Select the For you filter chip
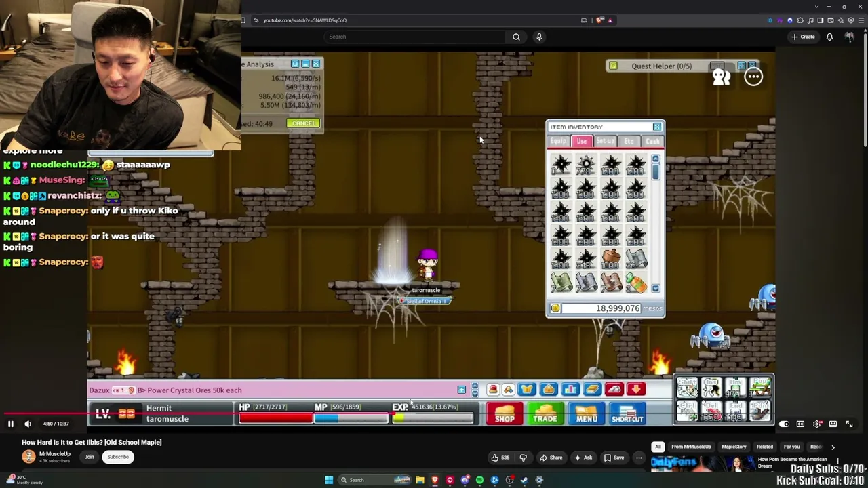868x488 pixels. 791,447
